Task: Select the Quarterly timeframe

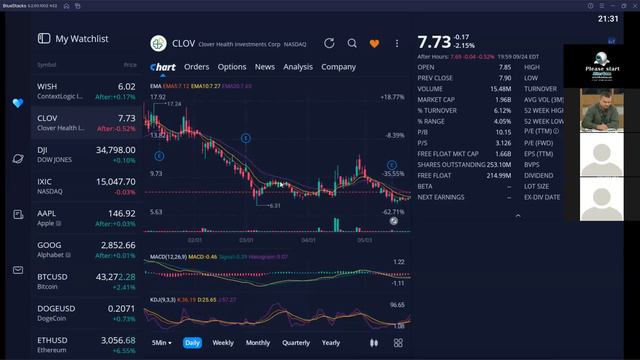Action: click(296, 343)
